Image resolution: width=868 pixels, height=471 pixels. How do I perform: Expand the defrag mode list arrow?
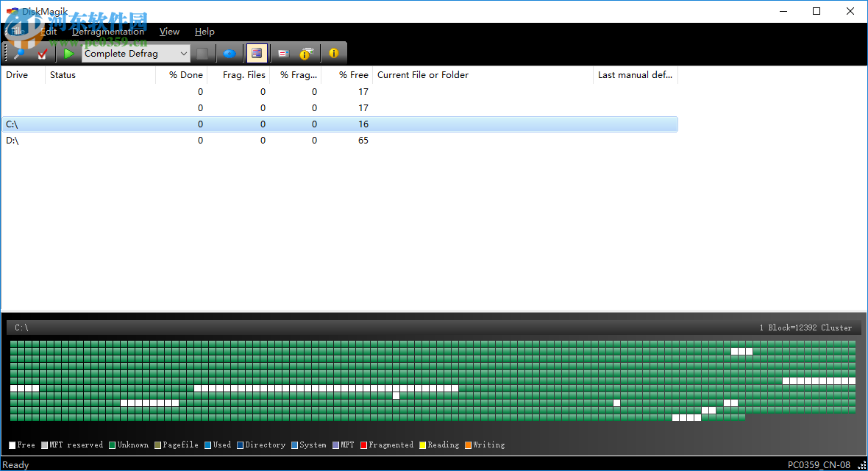185,53
